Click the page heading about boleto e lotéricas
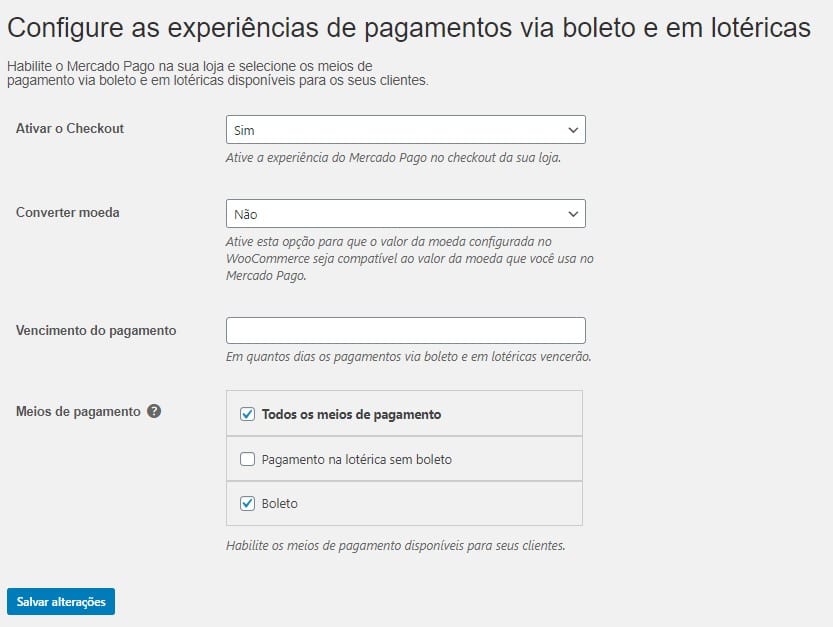Screen dimensions: 833x627 coord(409,28)
